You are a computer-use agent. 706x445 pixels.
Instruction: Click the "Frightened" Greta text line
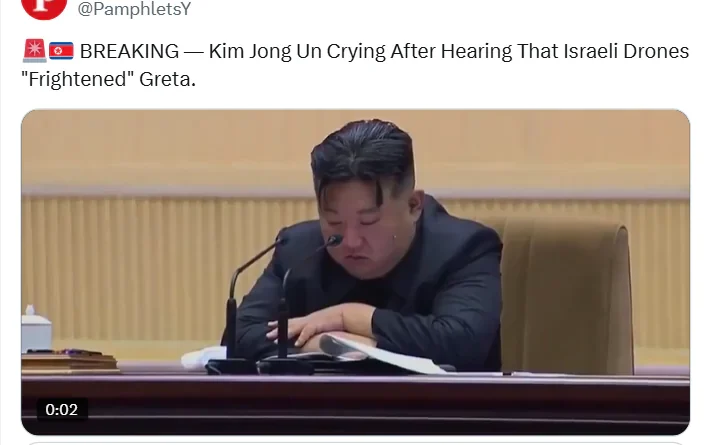pyautogui.click(x=109, y=79)
